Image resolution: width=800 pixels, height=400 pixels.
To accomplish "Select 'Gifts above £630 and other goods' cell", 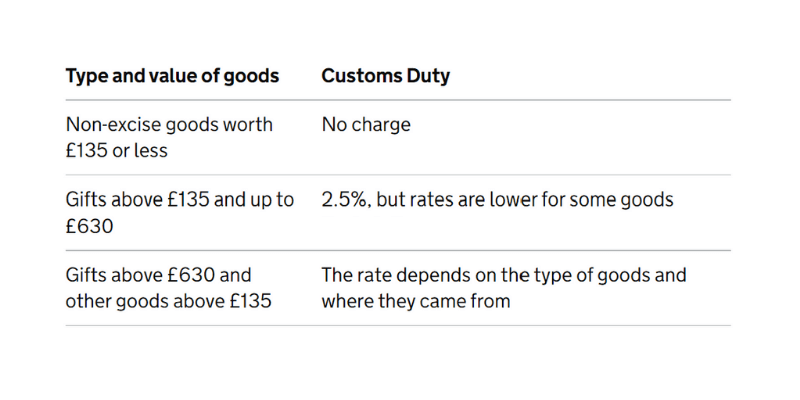I will (168, 288).
